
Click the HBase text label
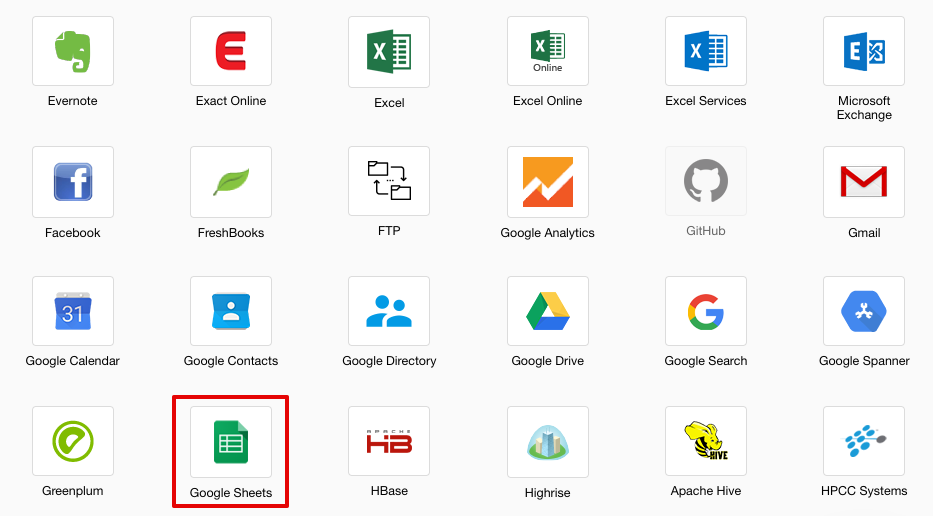point(389,491)
